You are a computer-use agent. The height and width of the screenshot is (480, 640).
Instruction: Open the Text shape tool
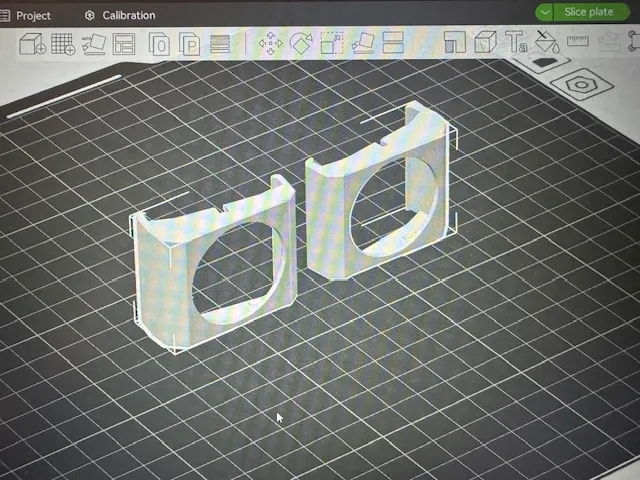(516, 41)
